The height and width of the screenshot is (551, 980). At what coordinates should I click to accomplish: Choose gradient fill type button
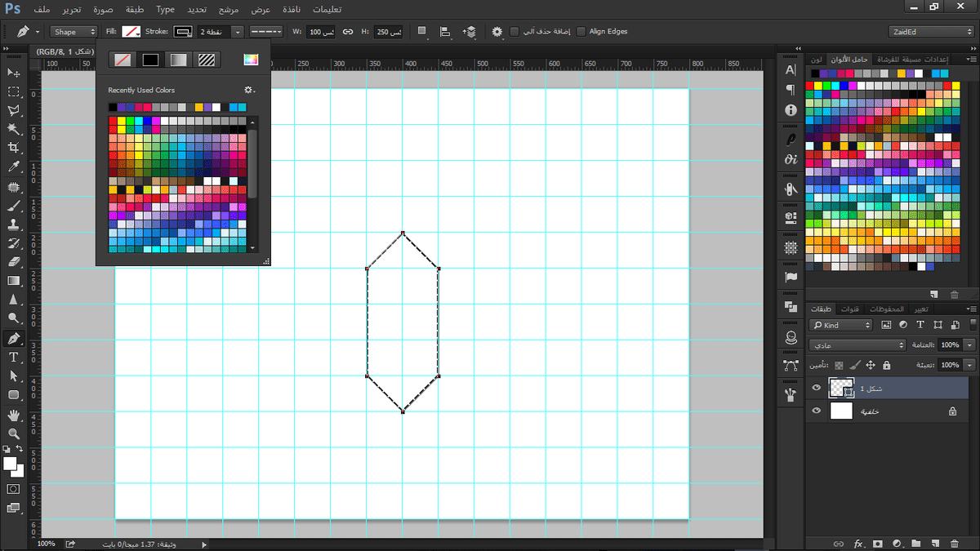click(178, 60)
